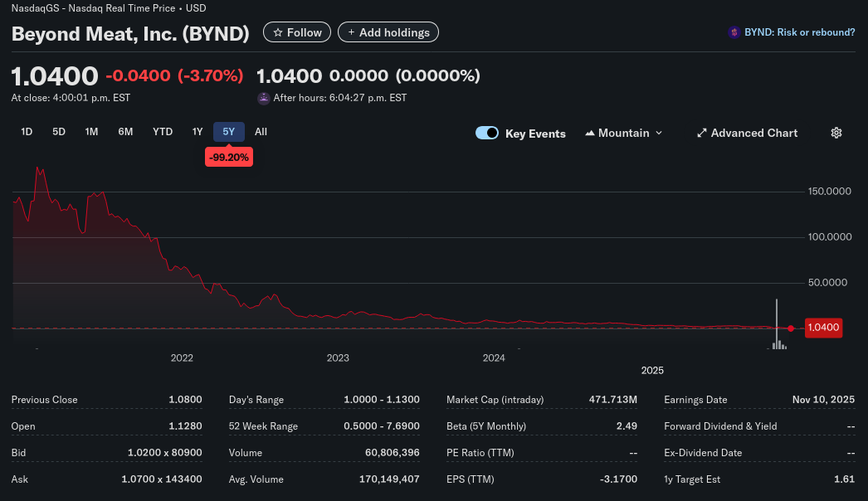The image size is (868, 501).
Task: Click the Add holdings button
Action: [x=388, y=32]
